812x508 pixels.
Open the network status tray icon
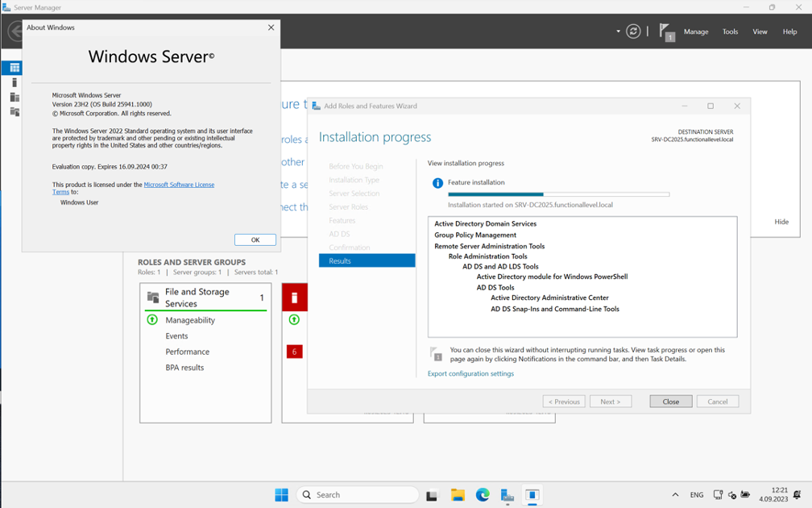(718, 495)
